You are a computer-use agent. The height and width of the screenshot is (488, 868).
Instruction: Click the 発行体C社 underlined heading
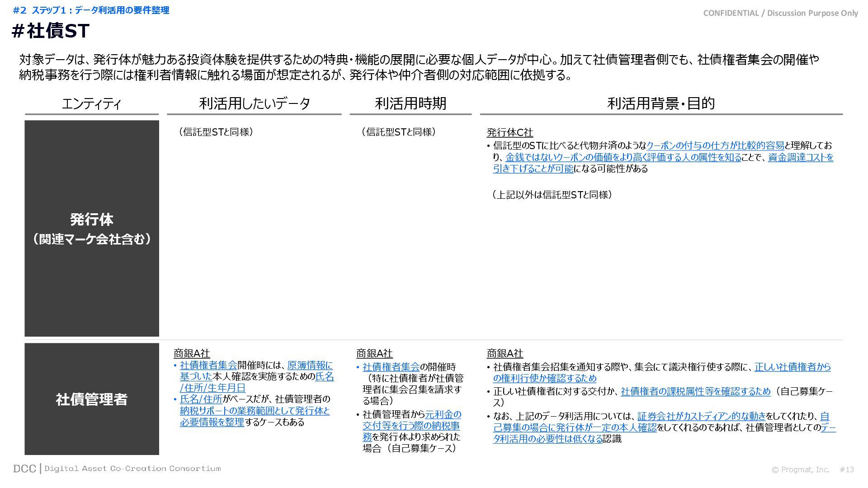pos(509,132)
